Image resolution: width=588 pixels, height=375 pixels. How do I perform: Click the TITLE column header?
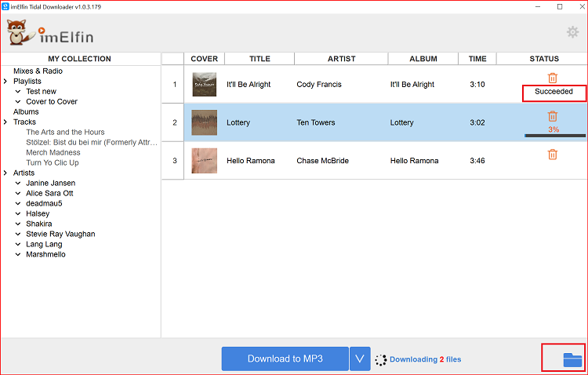pyautogui.click(x=260, y=59)
